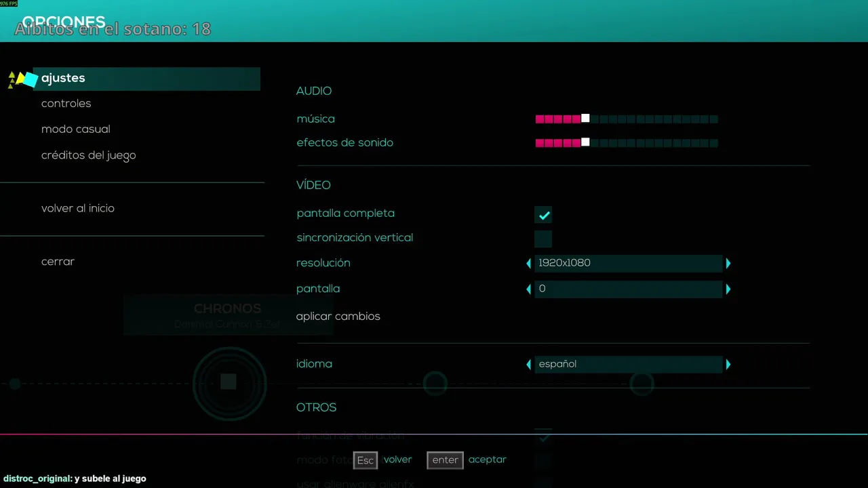Viewport: 868px width, 488px height.
Task: Click the OPCIONES title
Action: pos(64,22)
